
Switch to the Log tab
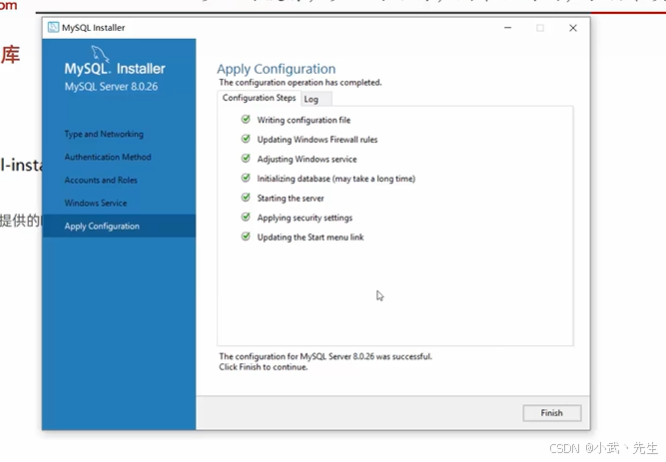tap(316, 99)
